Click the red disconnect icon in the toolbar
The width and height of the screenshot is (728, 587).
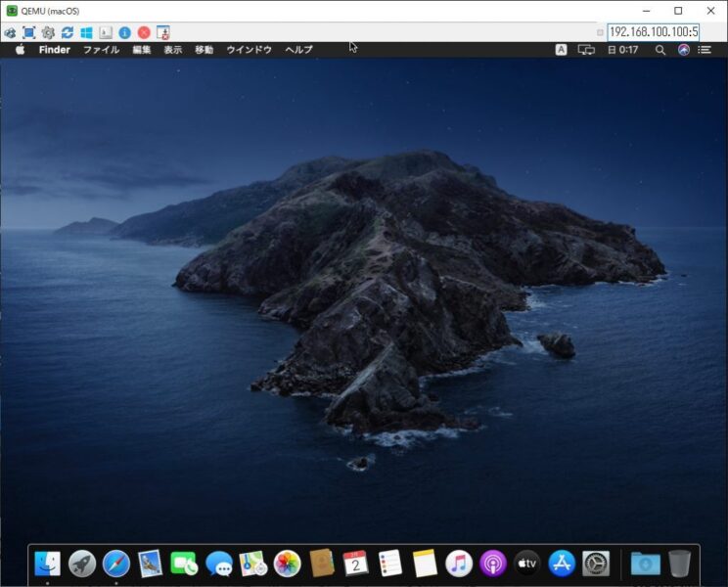tap(144, 33)
